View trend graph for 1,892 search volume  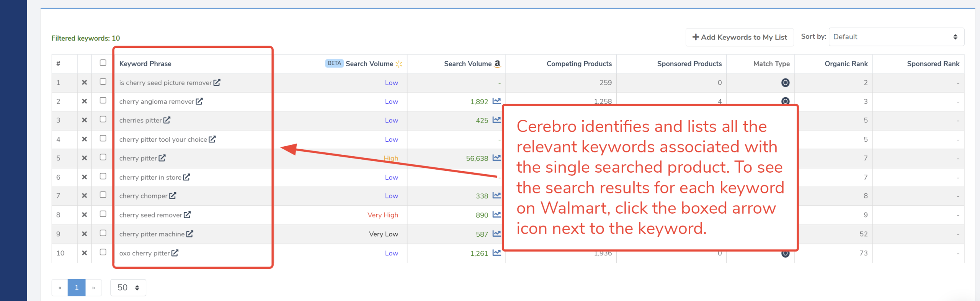click(x=497, y=101)
